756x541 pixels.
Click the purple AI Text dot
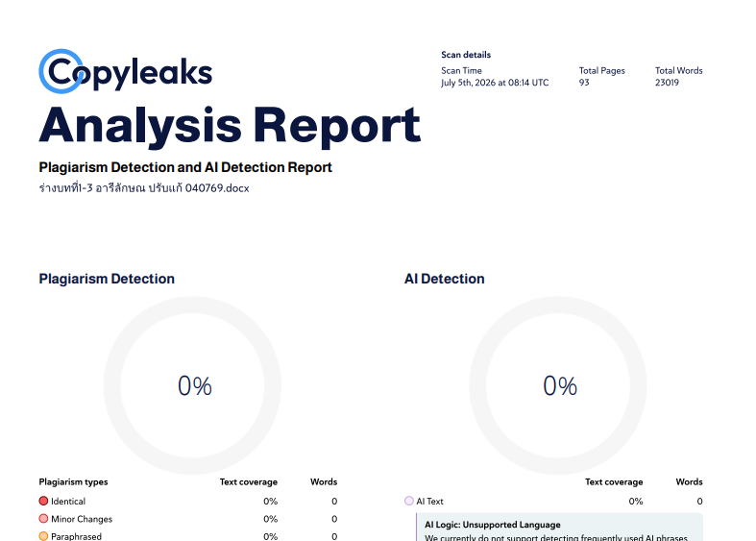409,501
